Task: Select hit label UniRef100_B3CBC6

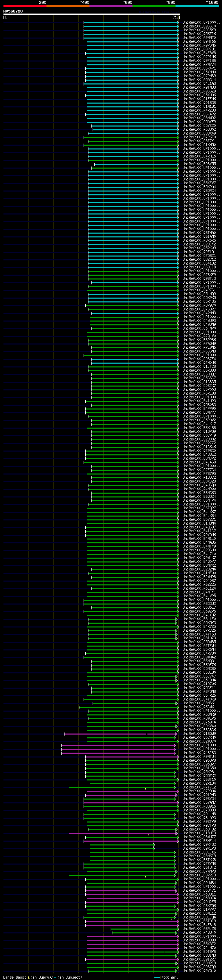Action: 199,730
